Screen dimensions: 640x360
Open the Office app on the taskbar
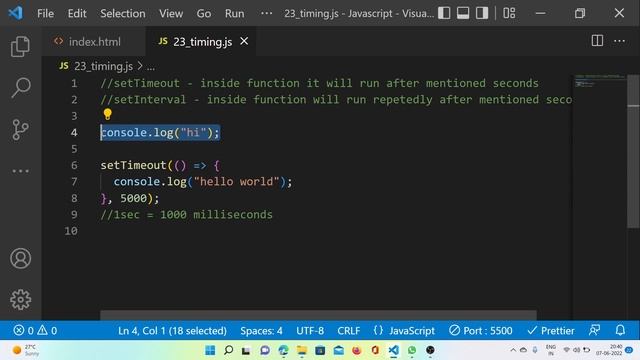[375, 350]
